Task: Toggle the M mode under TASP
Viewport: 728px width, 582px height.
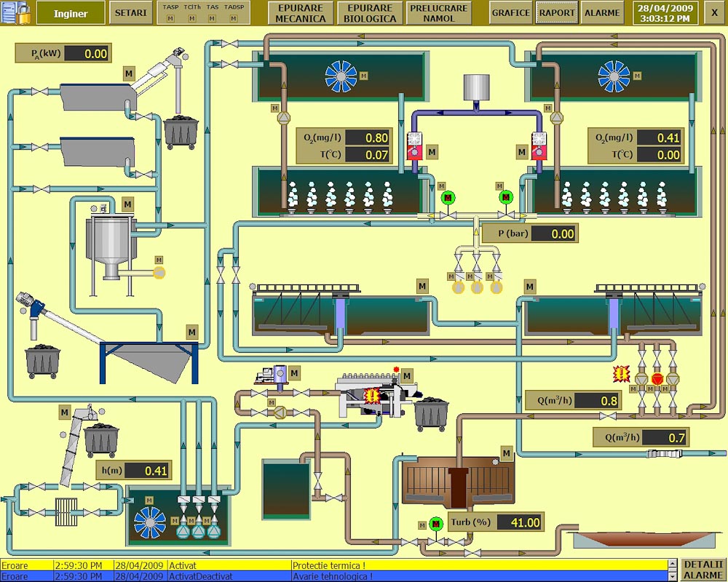Action: [170, 18]
